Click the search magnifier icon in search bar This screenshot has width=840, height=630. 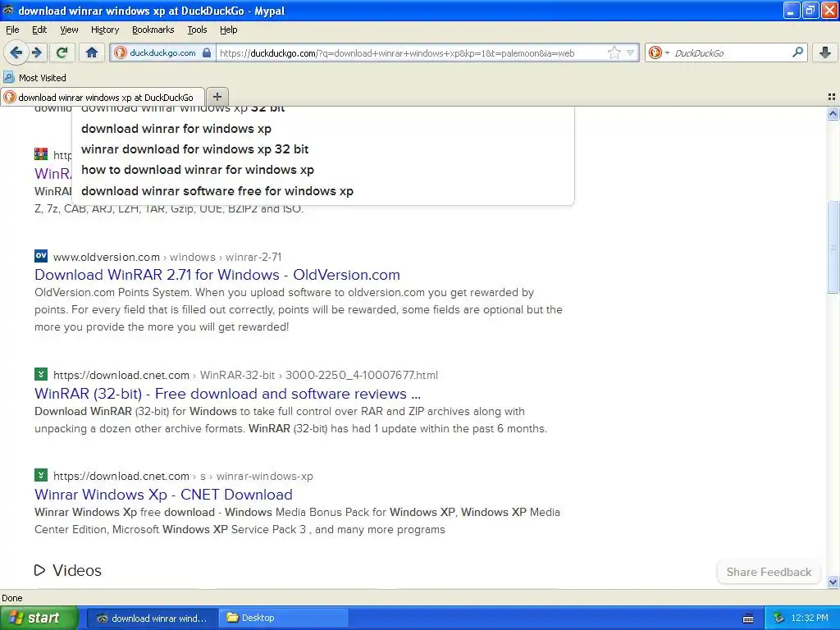(797, 52)
